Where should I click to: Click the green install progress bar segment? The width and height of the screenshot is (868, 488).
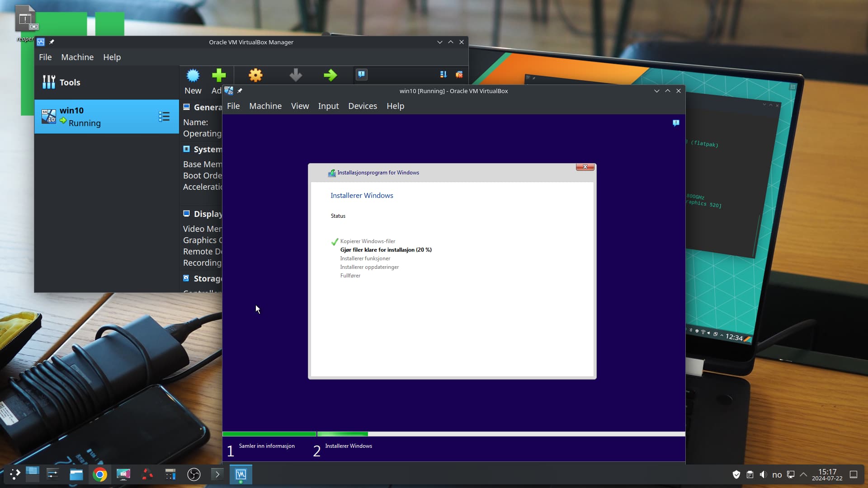[x=343, y=434]
